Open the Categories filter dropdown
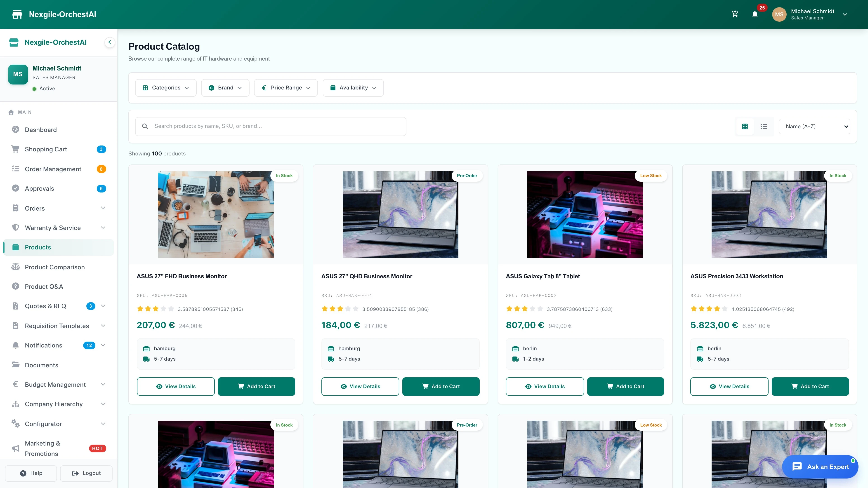The image size is (868, 488). pos(165,88)
